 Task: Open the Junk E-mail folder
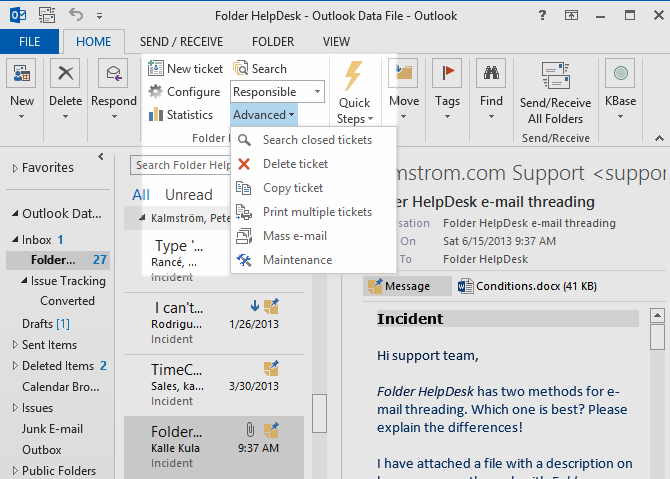[x=52, y=429]
